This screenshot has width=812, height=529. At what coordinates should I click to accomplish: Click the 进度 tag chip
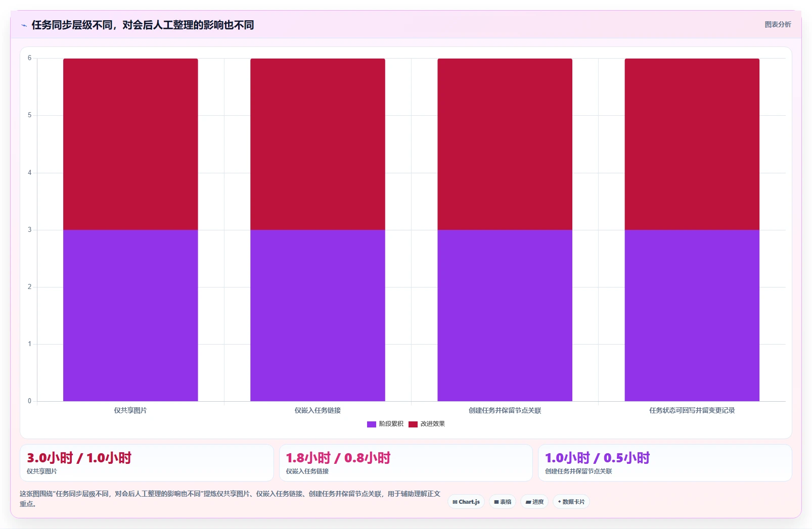pyautogui.click(x=534, y=502)
